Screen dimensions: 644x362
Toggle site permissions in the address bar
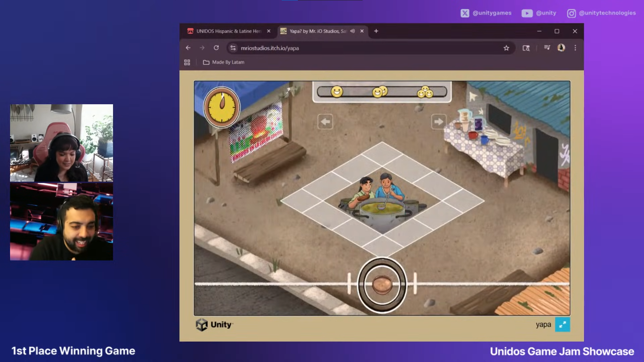(233, 48)
